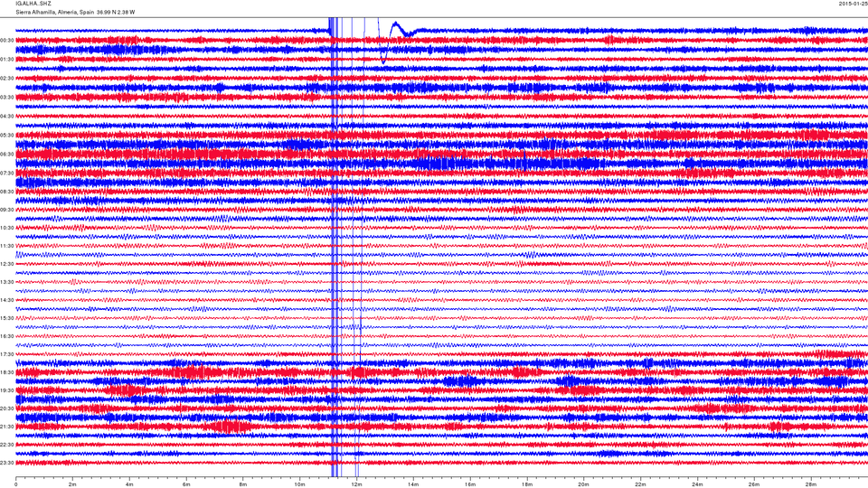
Task: Click the 02:30 time label
Action: pos(7,79)
